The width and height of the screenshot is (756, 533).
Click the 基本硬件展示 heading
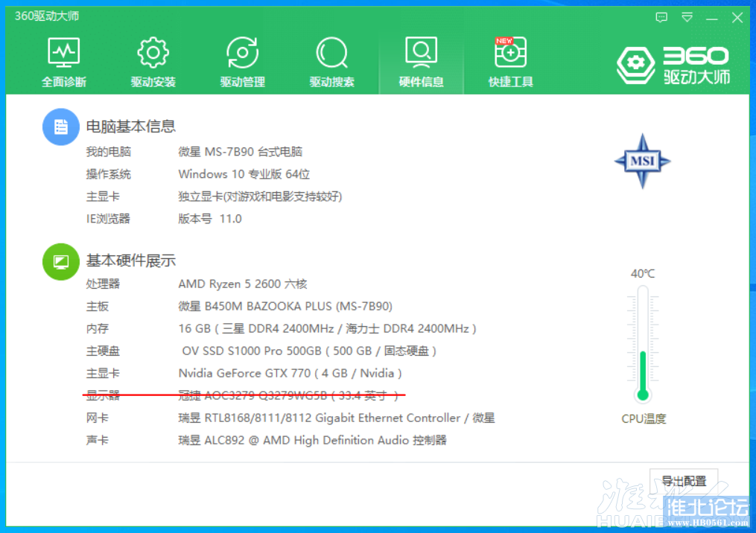[130, 261]
